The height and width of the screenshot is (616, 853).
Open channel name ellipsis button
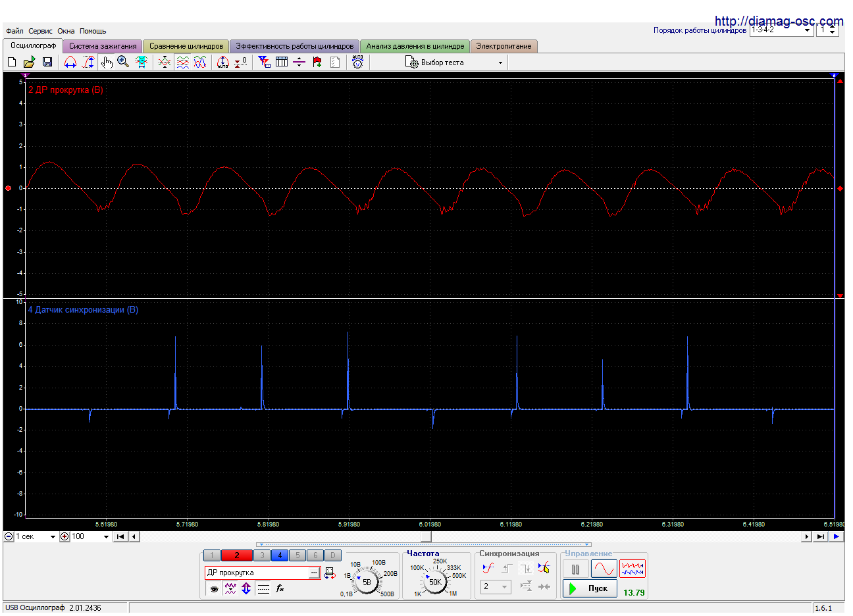(314, 573)
